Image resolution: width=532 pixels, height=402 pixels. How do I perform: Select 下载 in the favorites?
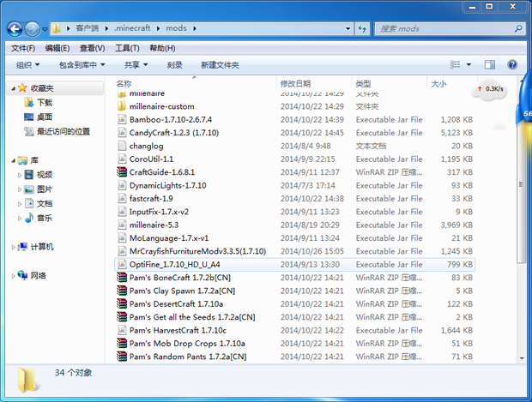(x=39, y=102)
